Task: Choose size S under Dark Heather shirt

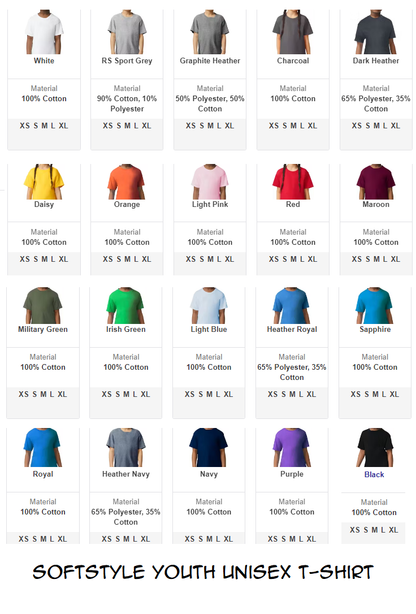Action: pyautogui.click(x=367, y=126)
